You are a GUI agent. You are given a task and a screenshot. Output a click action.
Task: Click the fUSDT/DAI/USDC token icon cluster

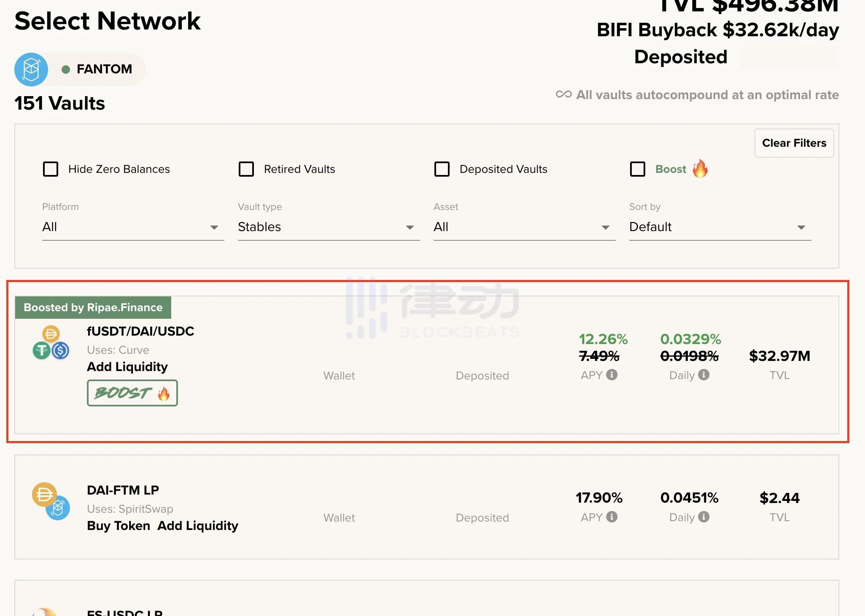point(51,343)
